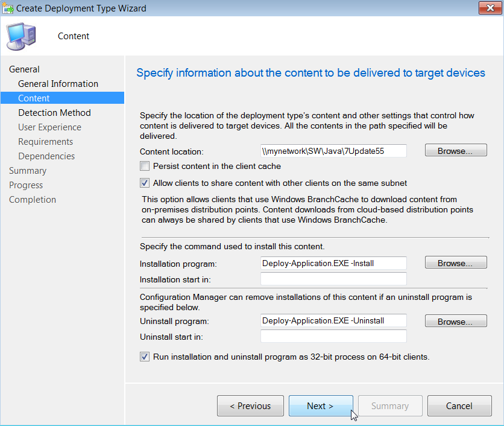The width and height of the screenshot is (504, 426).
Task: Select the Uninstall program text box
Action: point(333,320)
